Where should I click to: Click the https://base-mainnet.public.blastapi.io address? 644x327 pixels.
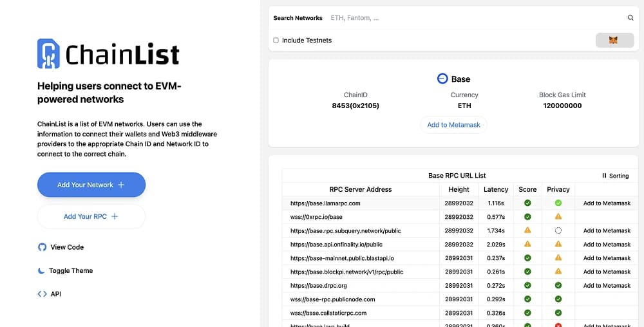(x=342, y=258)
